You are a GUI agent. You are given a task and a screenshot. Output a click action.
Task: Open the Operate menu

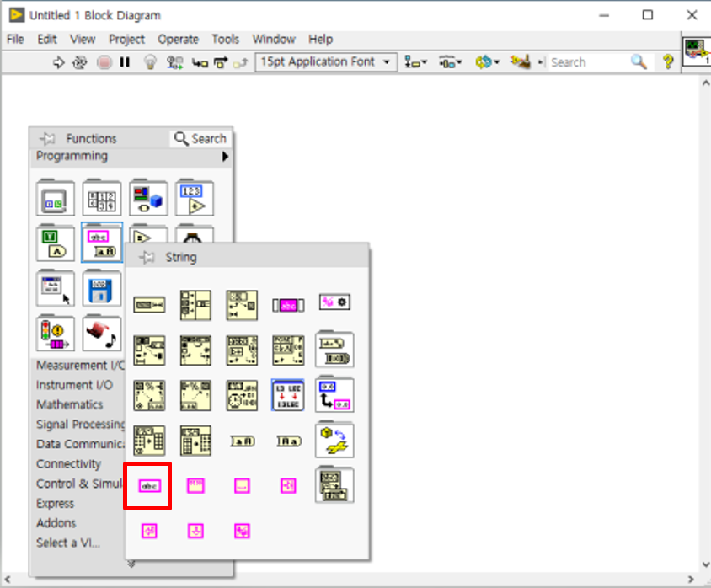point(179,40)
